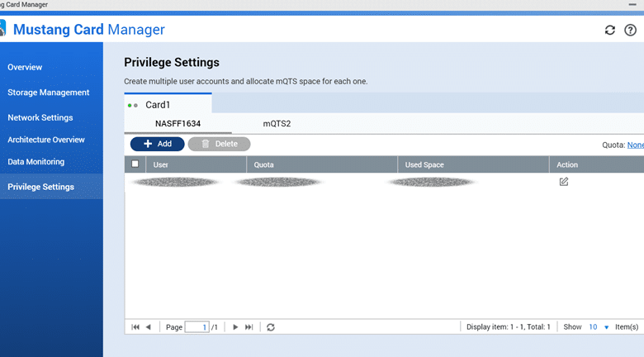Click the Mustang Card Manager logo icon

tap(2, 29)
